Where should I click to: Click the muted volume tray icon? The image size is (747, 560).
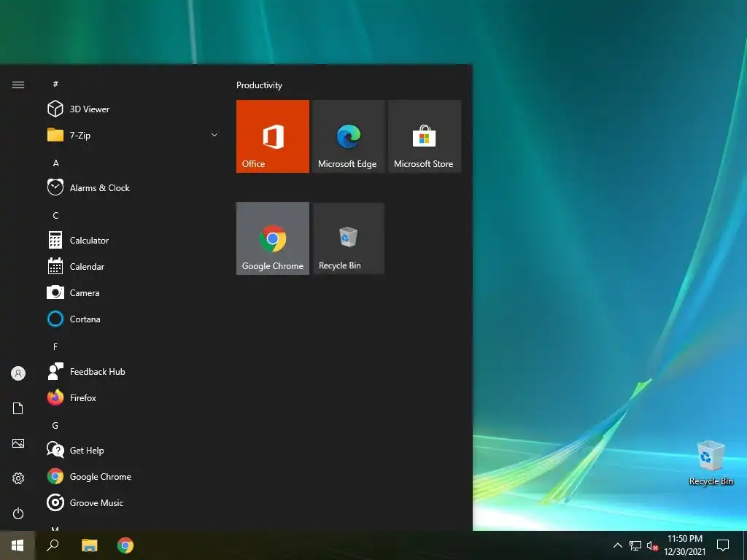(652, 545)
